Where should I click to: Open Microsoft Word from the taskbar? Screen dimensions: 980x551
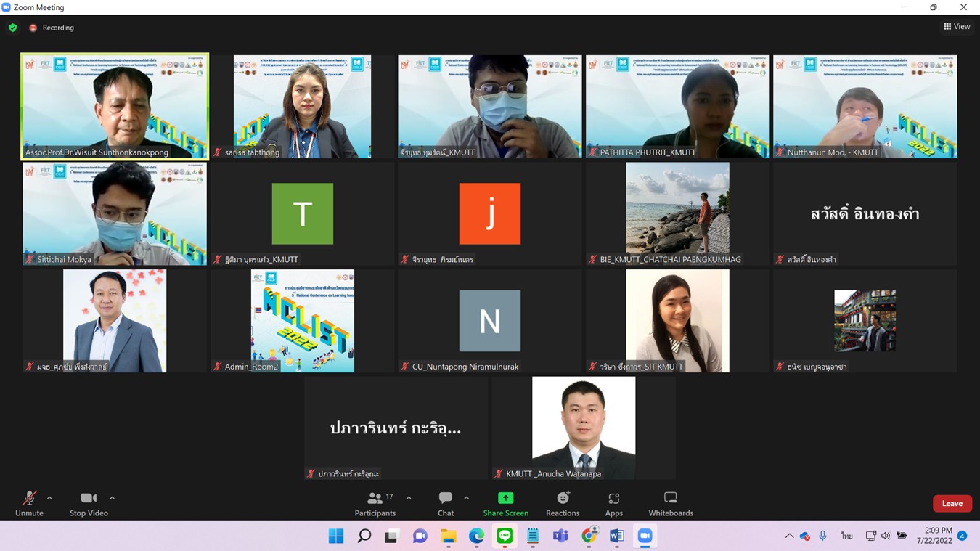616,536
